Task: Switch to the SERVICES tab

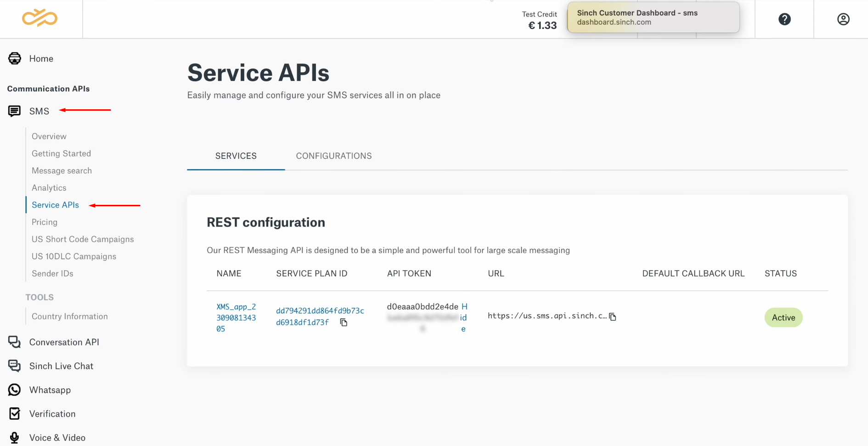Action: pyautogui.click(x=236, y=156)
